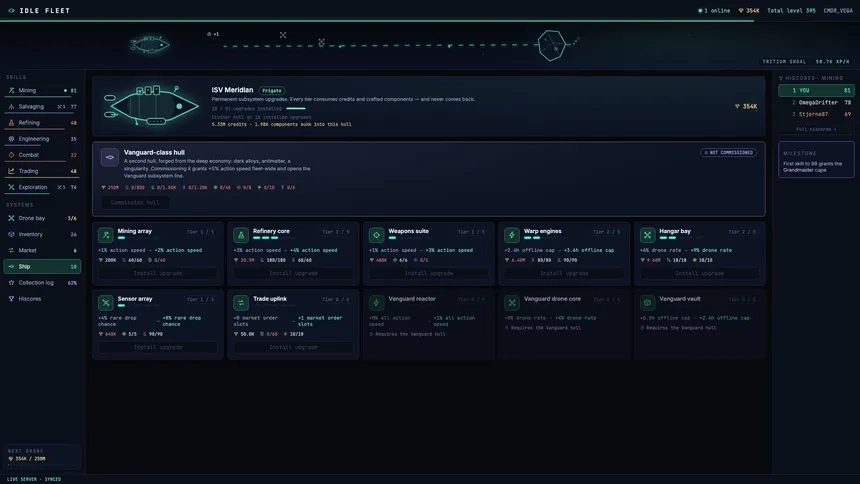This screenshot has width=860, height=484.
Task: Click the Vanguard-class hull icon
Action: pos(110,157)
